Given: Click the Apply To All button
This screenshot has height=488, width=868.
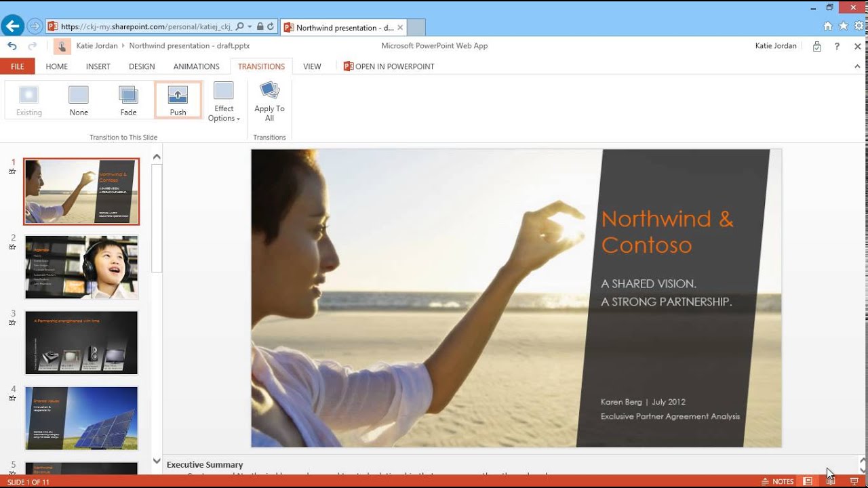Looking at the screenshot, I should tap(269, 102).
